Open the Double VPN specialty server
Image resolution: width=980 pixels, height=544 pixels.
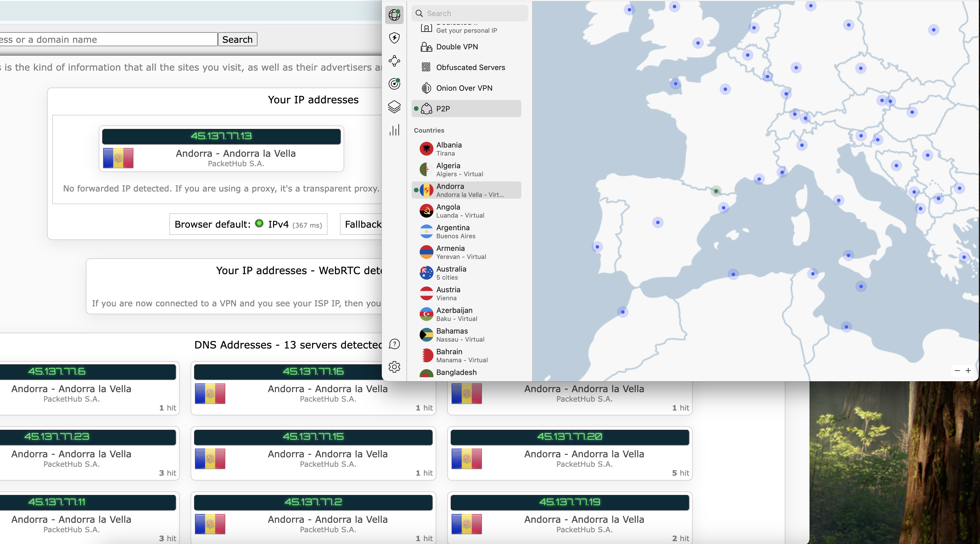pyautogui.click(x=457, y=47)
